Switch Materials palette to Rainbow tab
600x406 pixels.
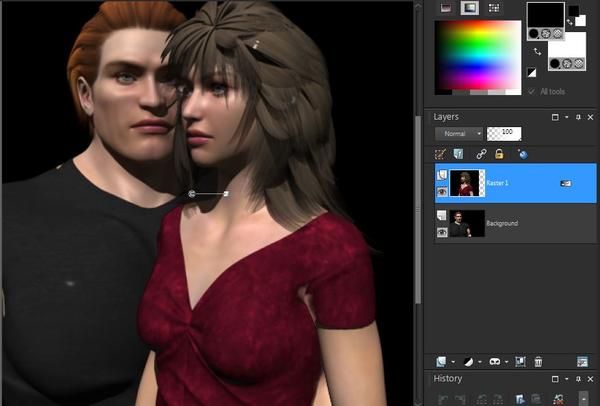(x=470, y=8)
